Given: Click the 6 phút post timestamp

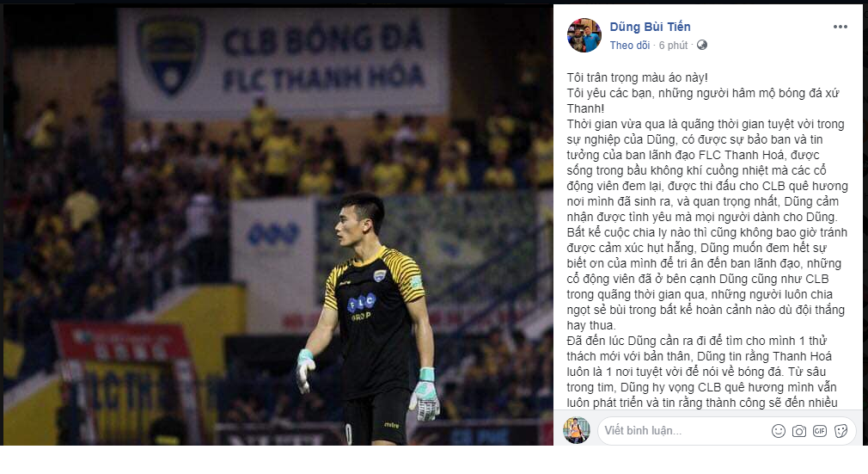Looking at the screenshot, I should click(x=673, y=46).
